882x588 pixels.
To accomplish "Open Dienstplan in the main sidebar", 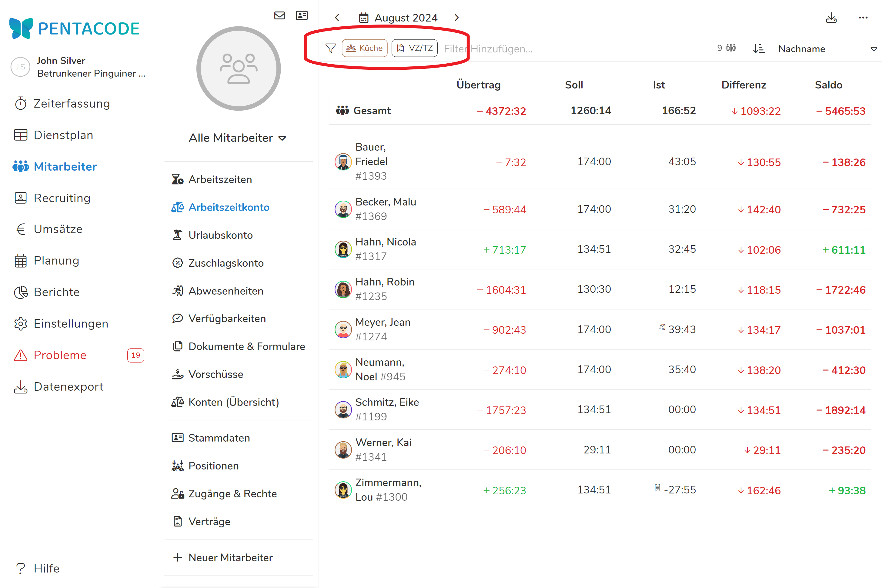I will click(x=63, y=135).
